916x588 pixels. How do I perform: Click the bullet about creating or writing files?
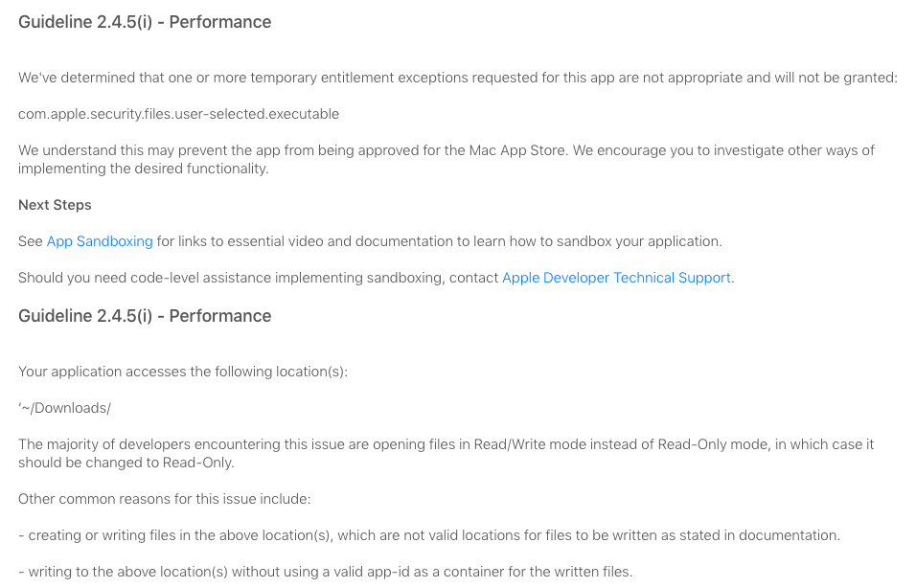click(x=429, y=535)
